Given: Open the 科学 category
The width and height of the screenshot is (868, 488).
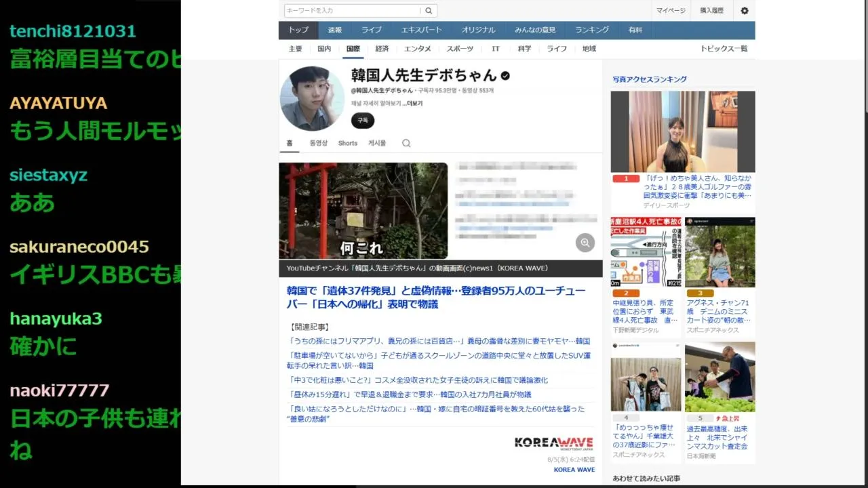Looking at the screenshot, I should coord(524,49).
